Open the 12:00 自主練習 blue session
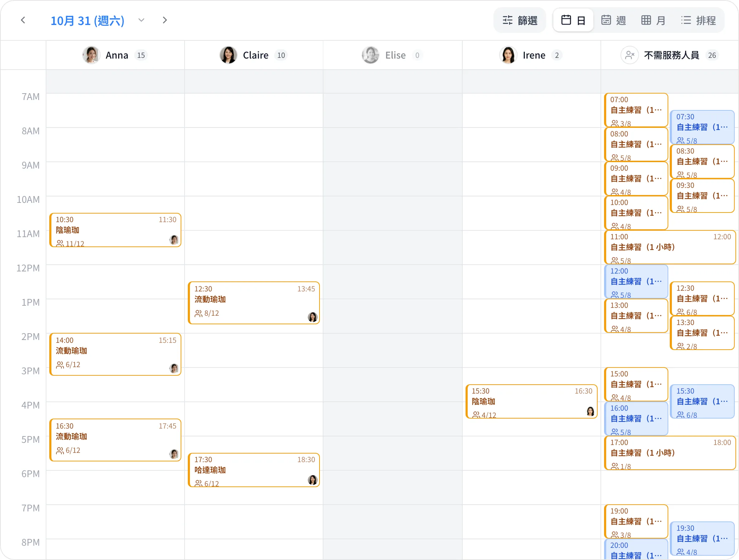Viewport: 739px width, 560px height. [636, 281]
